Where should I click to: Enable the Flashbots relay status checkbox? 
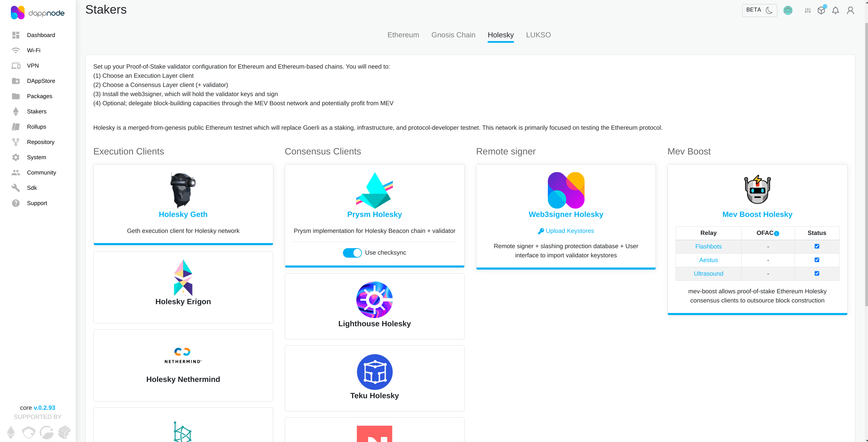click(x=817, y=246)
